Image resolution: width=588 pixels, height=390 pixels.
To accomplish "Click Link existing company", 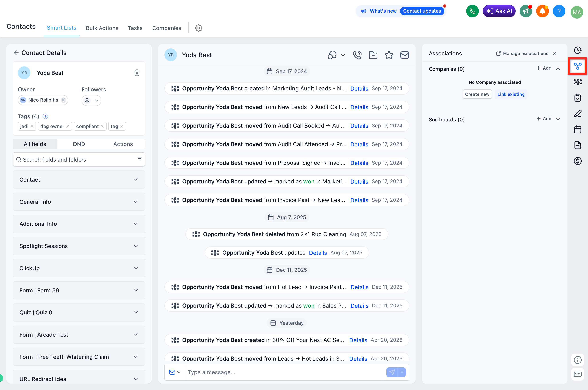I will click(511, 94).
